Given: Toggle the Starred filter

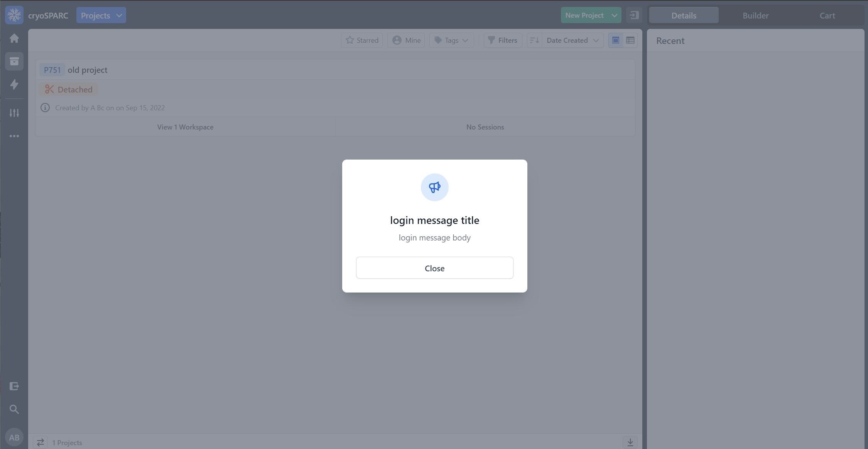Looking at the screenshot, I should [x=361, y=40].
